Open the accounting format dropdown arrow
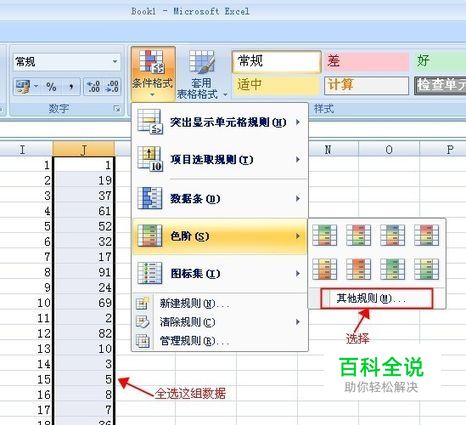466x425 pixels. pyautogui.click(x=36, y=87)
